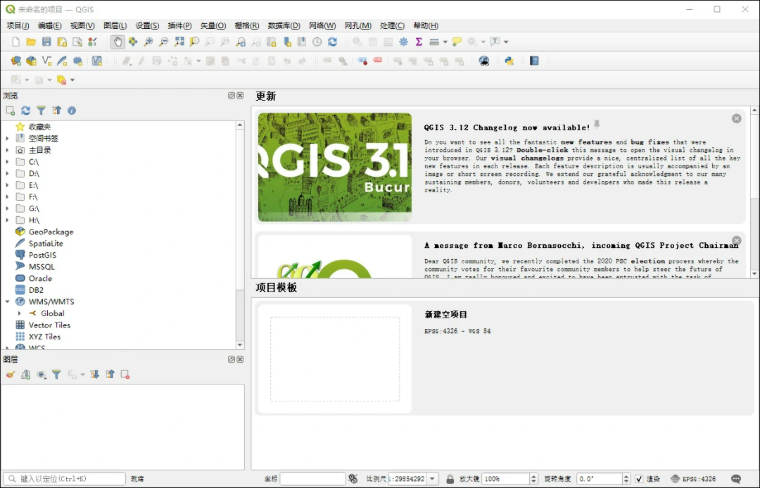Click the New Shapefile Layer icon
Viewport: 760px width, 488px height.
point(47,61)
